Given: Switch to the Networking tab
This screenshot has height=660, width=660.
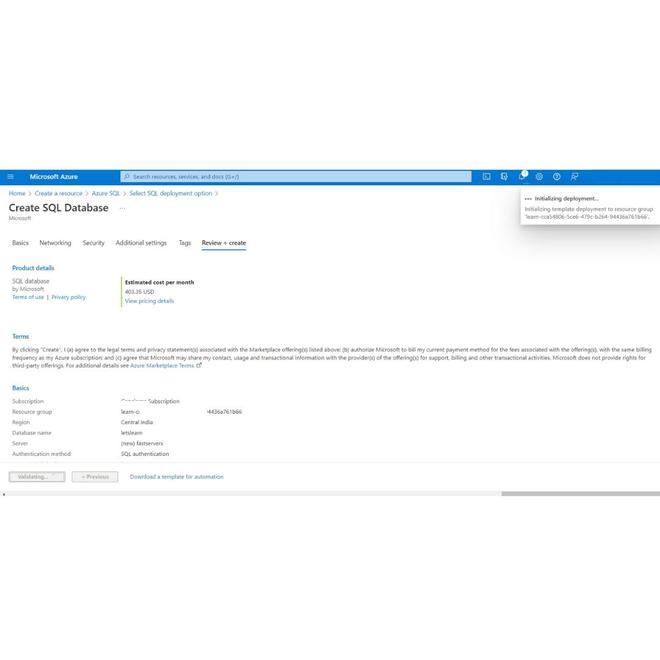Looking at the screenshot, I should (55, 243).
